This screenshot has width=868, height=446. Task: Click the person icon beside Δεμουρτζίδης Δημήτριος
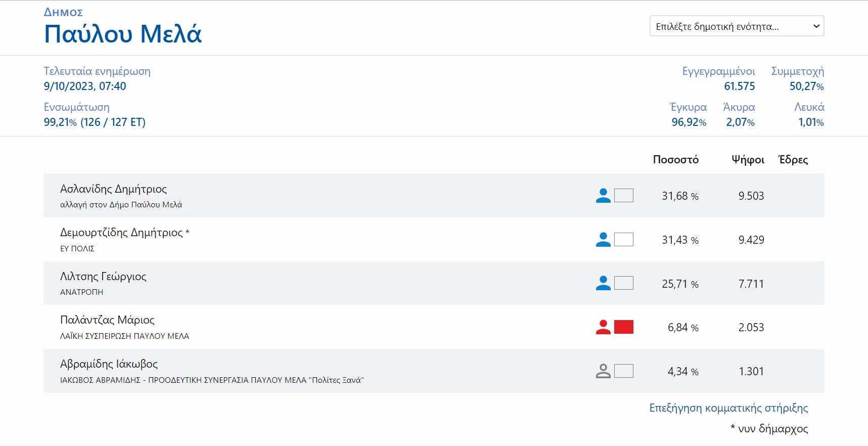tap(603, 240)
